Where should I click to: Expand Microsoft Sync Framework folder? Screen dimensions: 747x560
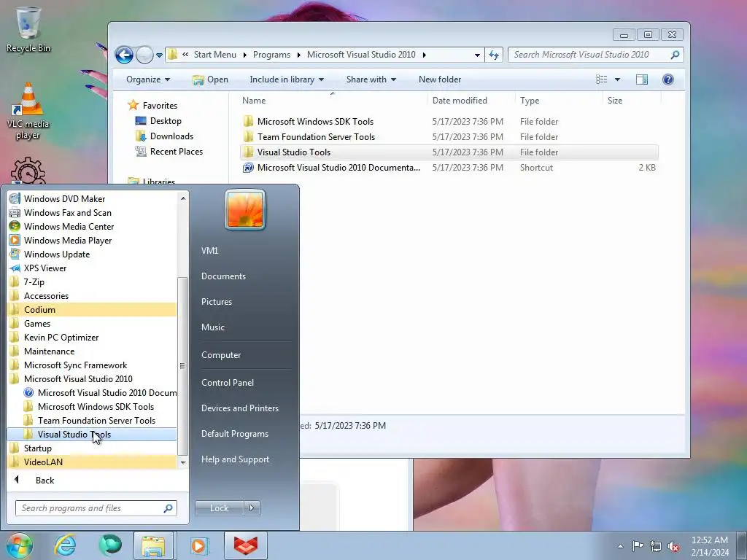(92, 365)
